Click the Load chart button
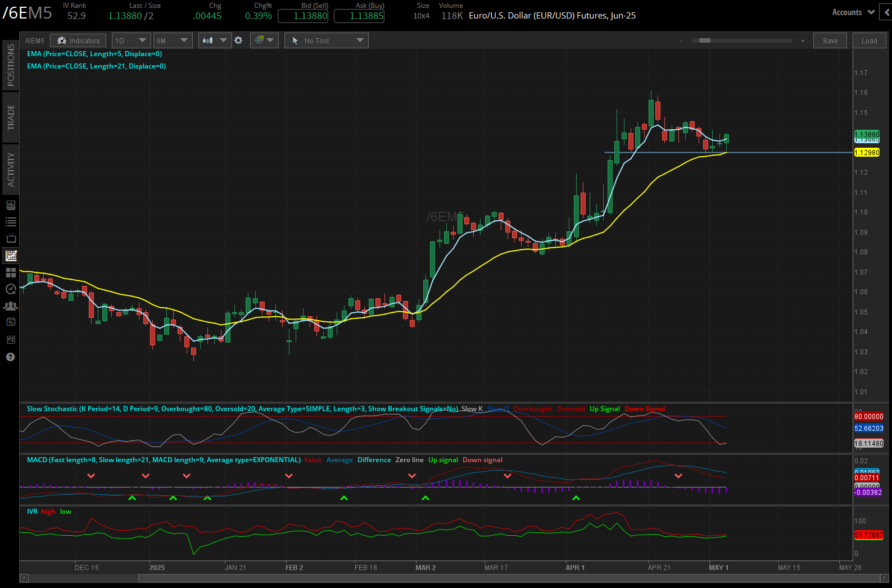Screen dimensions: 892x588 click(869, 40)
